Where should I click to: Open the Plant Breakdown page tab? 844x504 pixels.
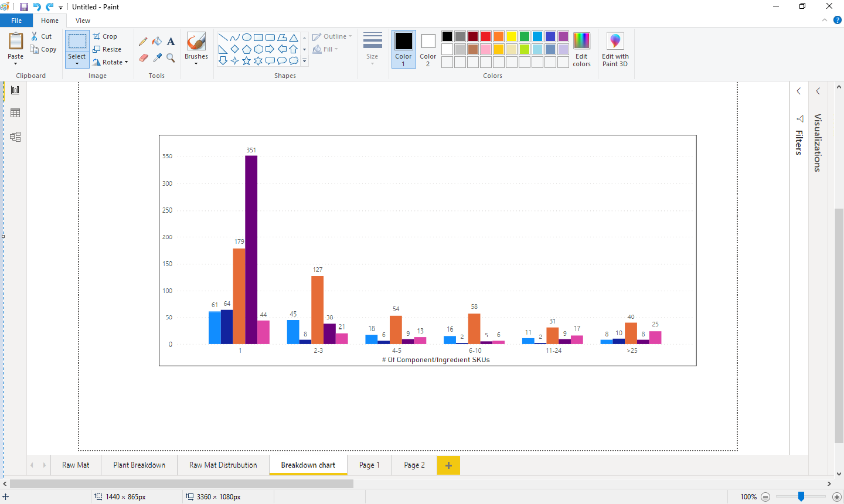139,465
